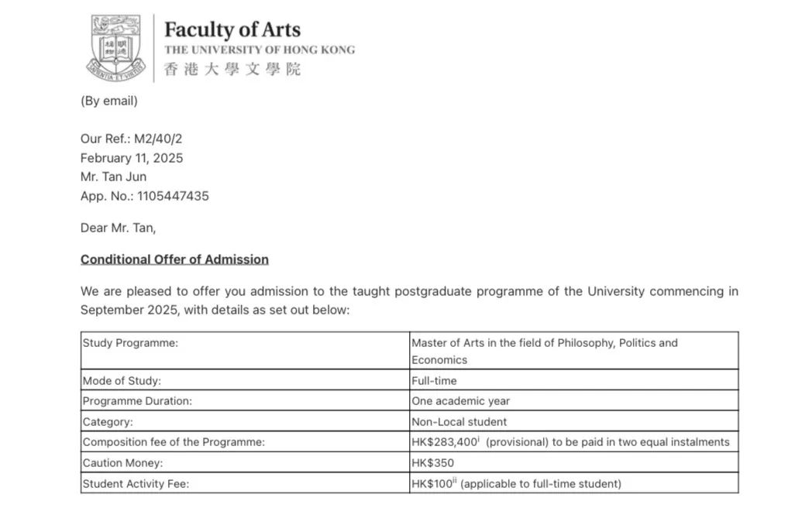
Task: Click the "Full-time" mode of study cell
Action: click(434, 381)
